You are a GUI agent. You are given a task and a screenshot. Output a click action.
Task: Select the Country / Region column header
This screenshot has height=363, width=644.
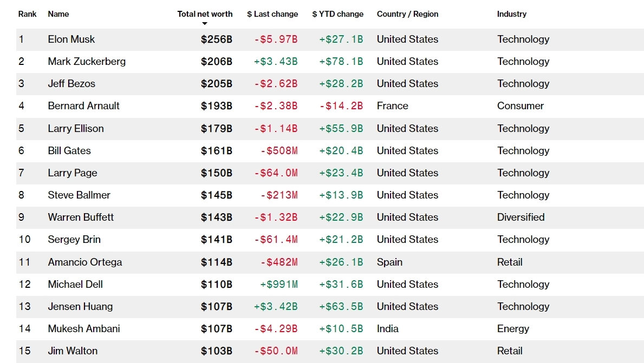click(x=407, y=14)
